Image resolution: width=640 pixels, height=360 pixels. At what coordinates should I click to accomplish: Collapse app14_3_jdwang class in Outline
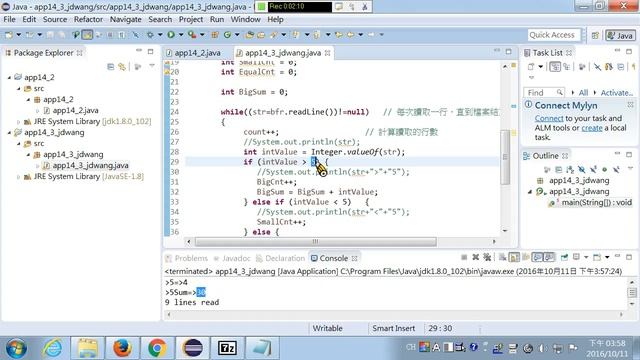(530, 192)
